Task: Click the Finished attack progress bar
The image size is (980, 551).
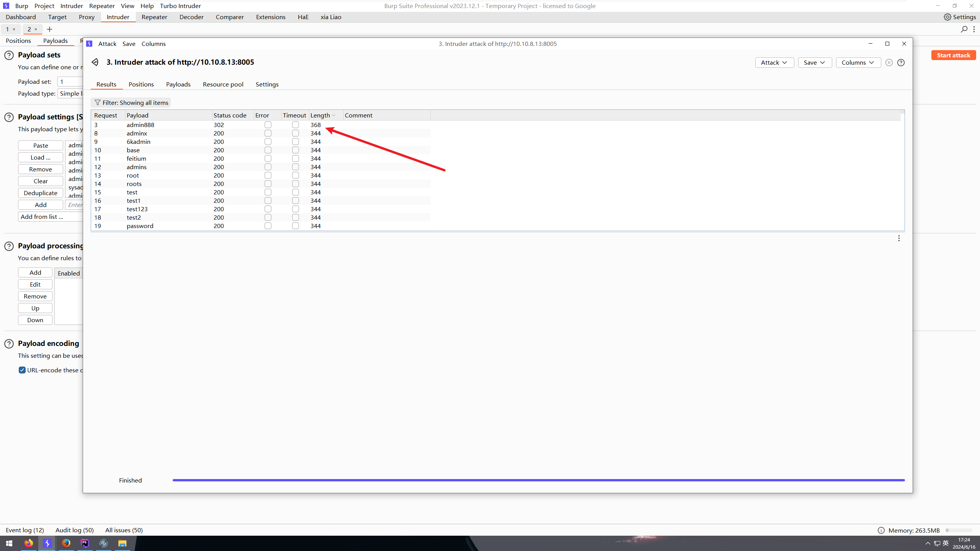Action: click(539, 480)
